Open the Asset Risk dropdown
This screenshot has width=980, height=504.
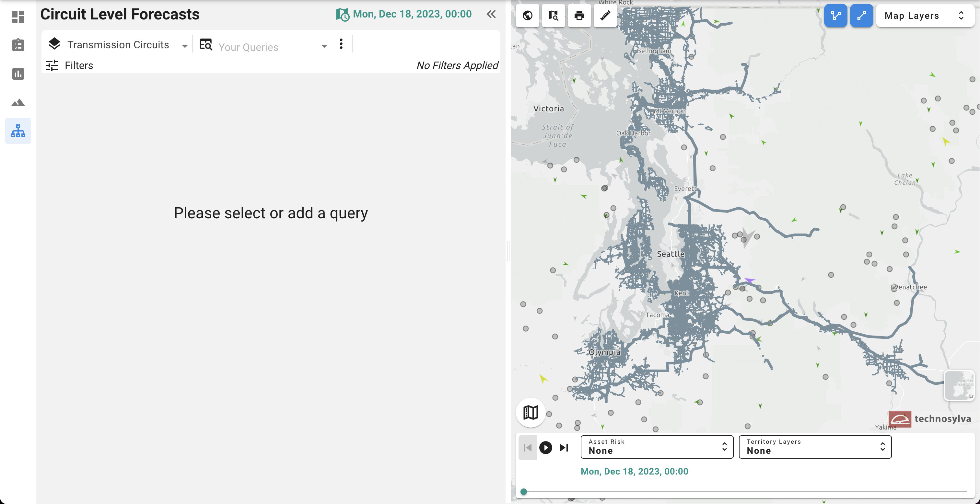click(x=657, y=447)
